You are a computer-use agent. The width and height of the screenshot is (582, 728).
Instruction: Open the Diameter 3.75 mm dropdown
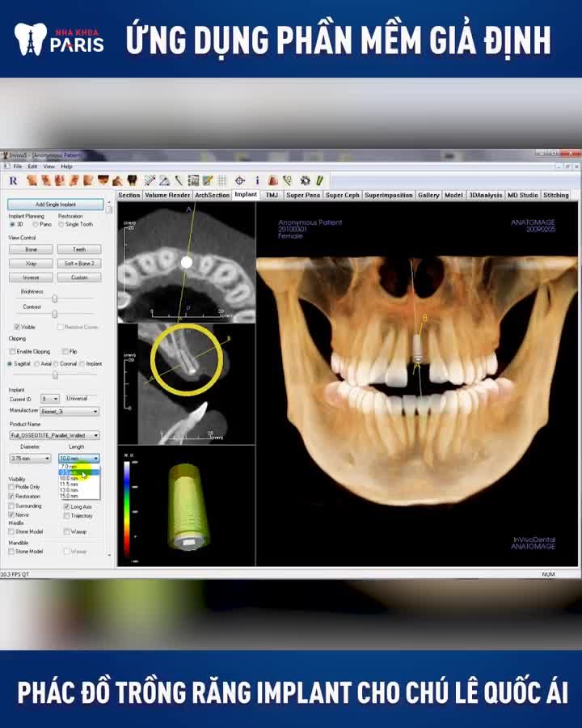[x=30, y=459]
